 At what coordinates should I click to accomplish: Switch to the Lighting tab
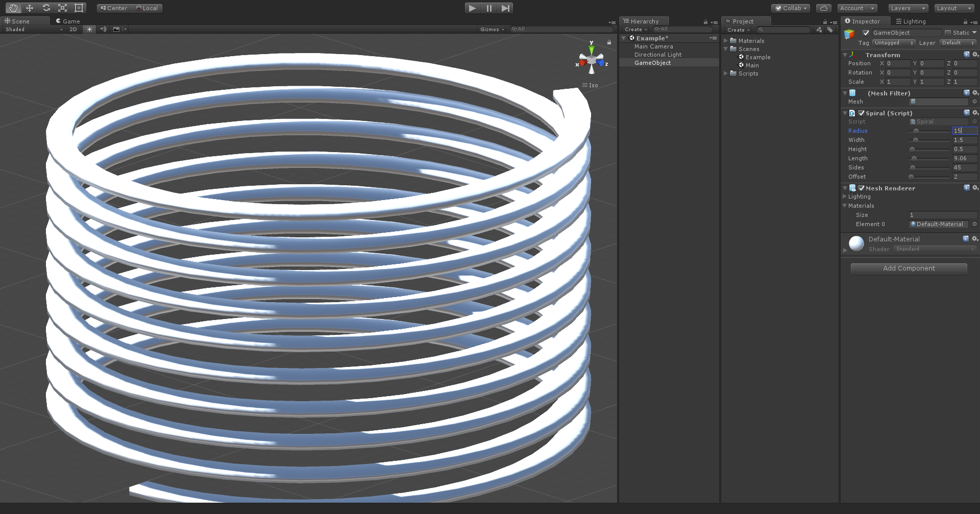(911, 21)
